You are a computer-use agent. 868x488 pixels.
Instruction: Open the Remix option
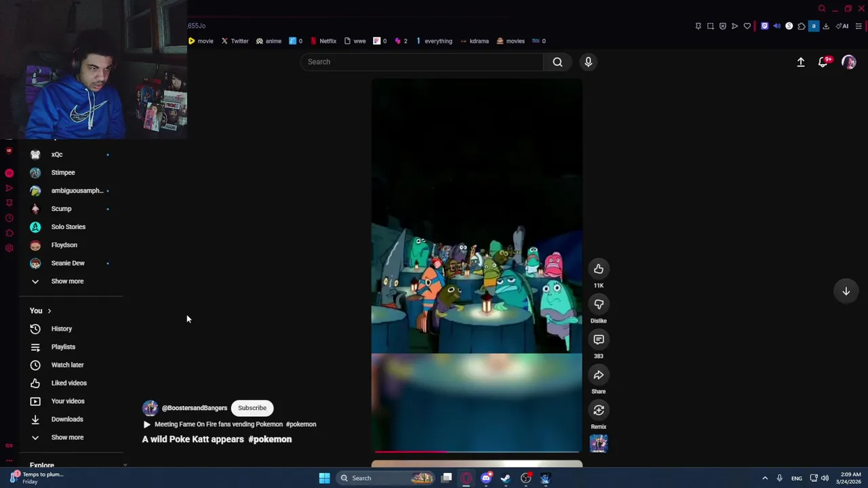[x=599, y=410]
